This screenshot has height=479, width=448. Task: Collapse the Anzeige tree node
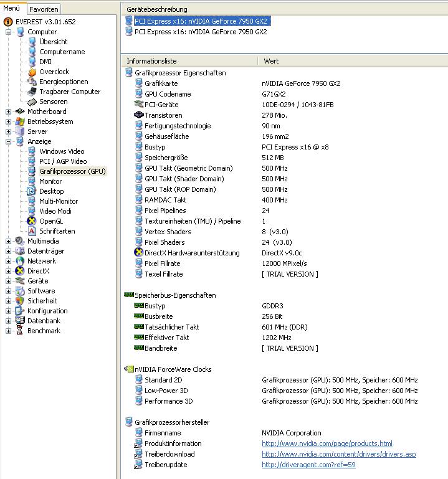8,141
